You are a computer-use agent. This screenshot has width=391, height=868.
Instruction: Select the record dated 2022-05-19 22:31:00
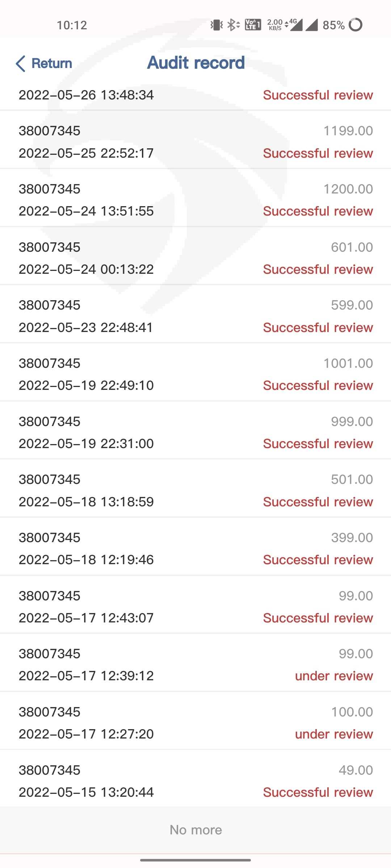pyautogui.click(x=195, y=433)
